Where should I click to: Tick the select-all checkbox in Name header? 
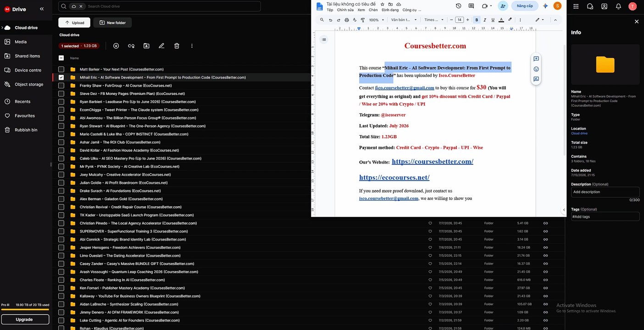click(61, 58)
